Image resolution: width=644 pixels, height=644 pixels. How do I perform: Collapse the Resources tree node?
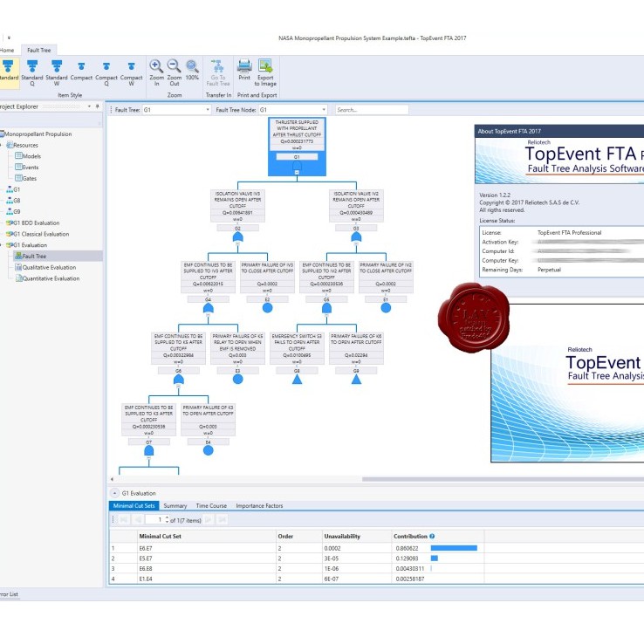coord(1,145)
